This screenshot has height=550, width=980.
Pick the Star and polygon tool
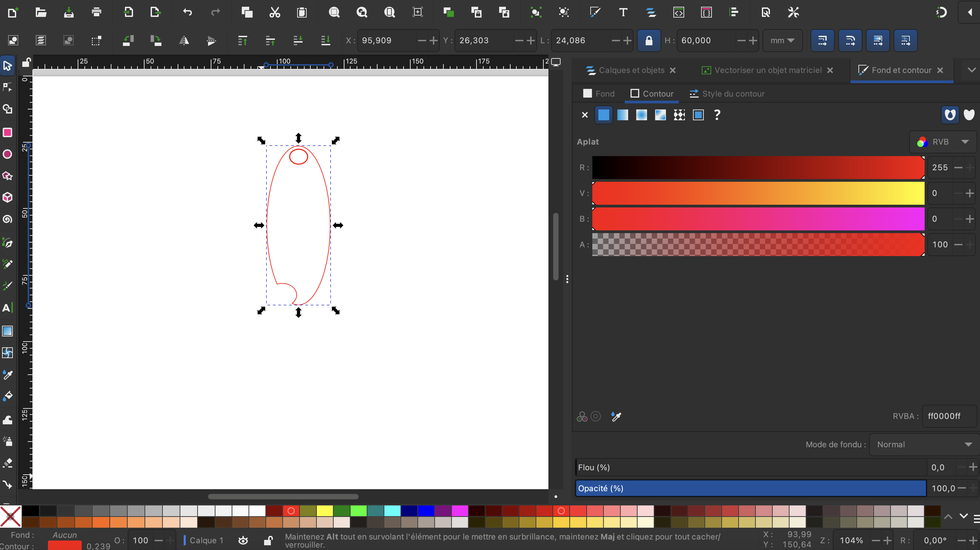8,176
